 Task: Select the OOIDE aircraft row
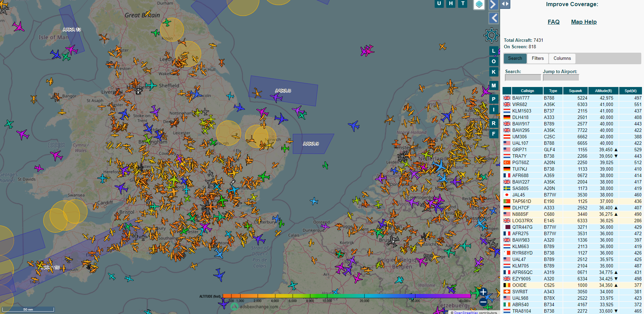pos(572,285)
